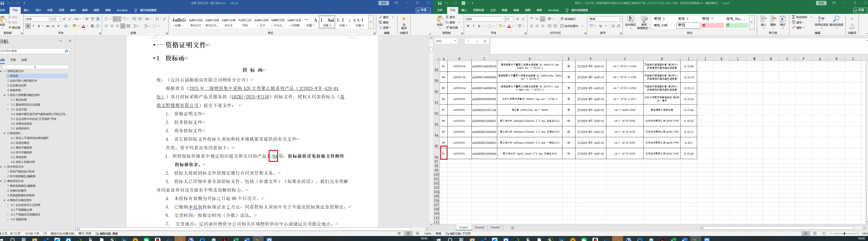Open the 公式 tab in Excel
868x241 pixels.
tap(493, 10)
